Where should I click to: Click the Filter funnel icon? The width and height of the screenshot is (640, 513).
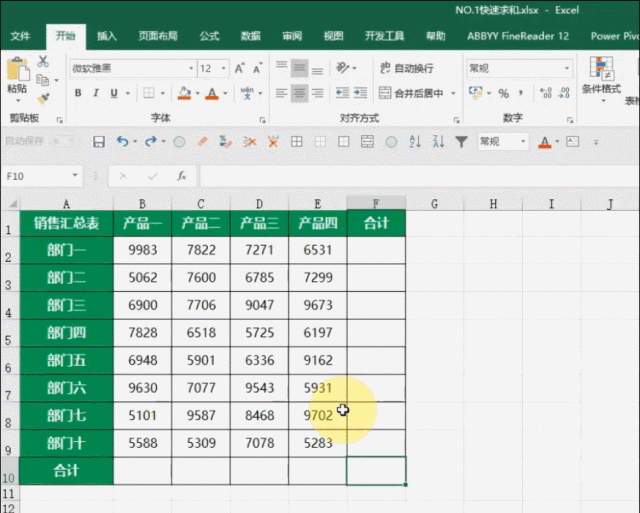point(459,142)
